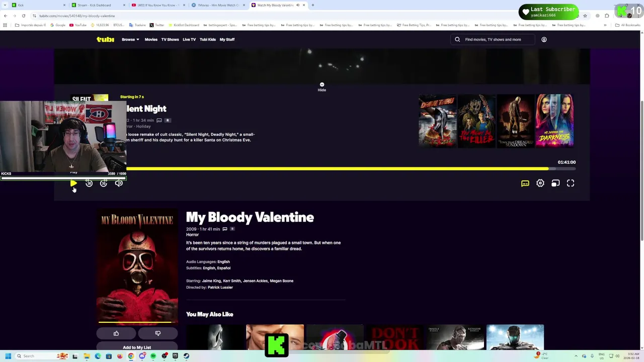644x362 pixels.
Task: Open the Twitter bookmark
Action: point(156,25)
